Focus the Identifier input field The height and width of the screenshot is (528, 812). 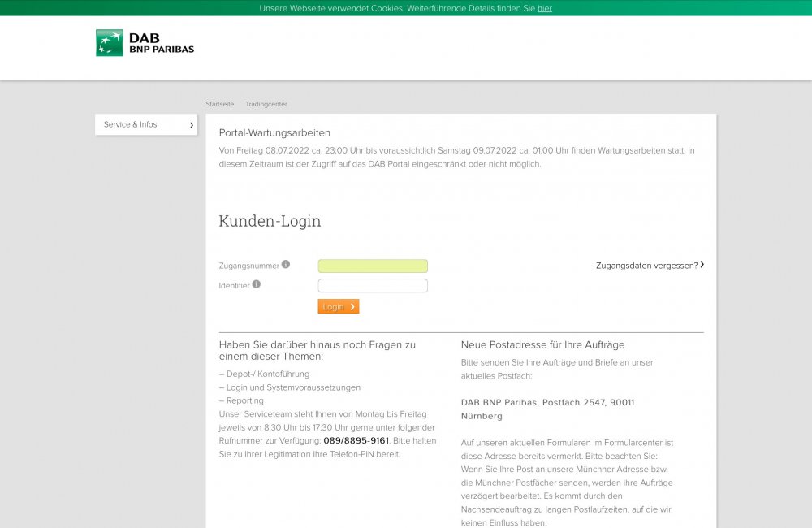tap(373, 285)
